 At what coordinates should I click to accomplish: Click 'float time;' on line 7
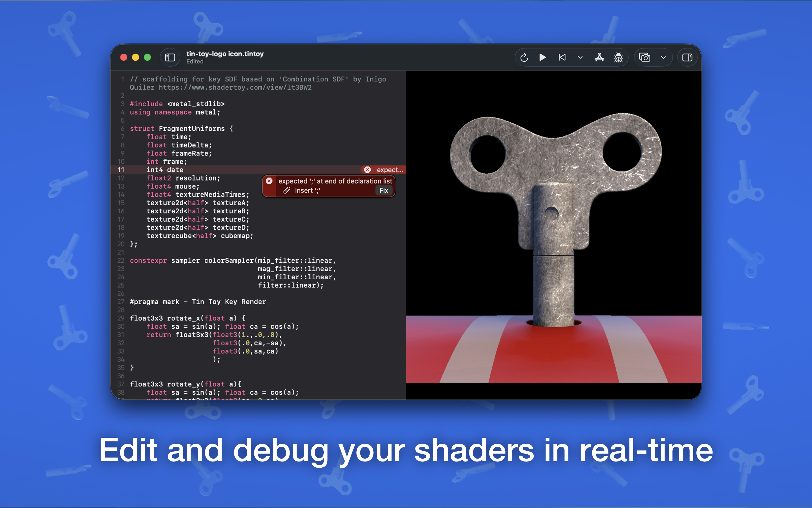(169, 137)
